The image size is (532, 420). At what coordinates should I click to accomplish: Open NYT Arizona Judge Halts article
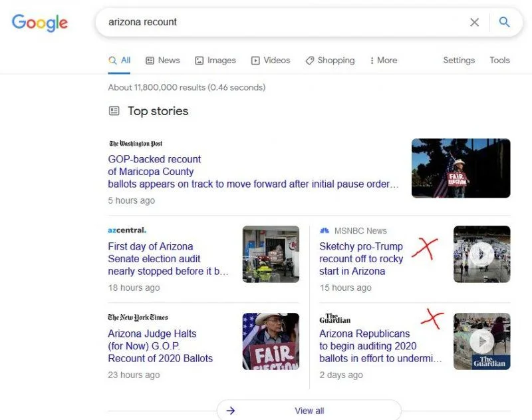[160, 346]
